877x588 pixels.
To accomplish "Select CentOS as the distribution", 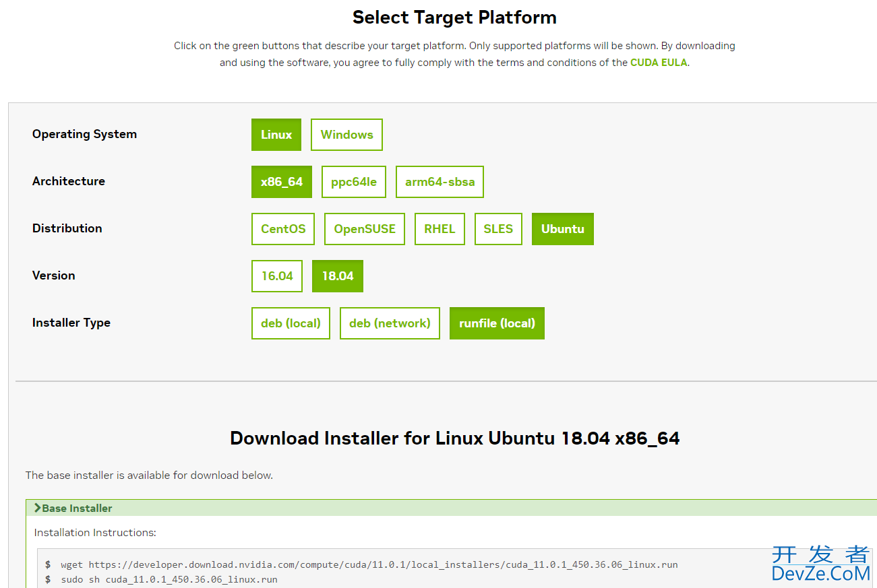I will pos(283,229).
